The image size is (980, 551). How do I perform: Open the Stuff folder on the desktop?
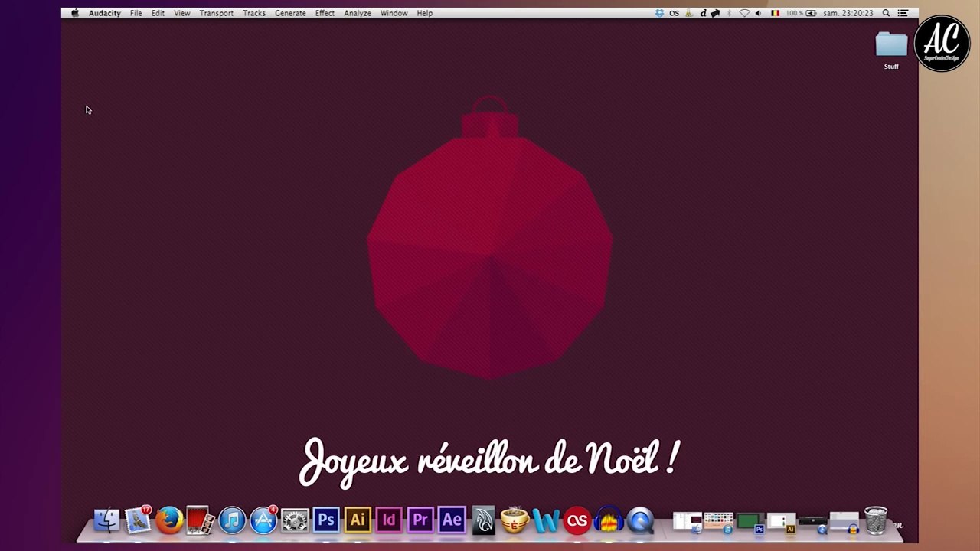click(x=891, y=51)
